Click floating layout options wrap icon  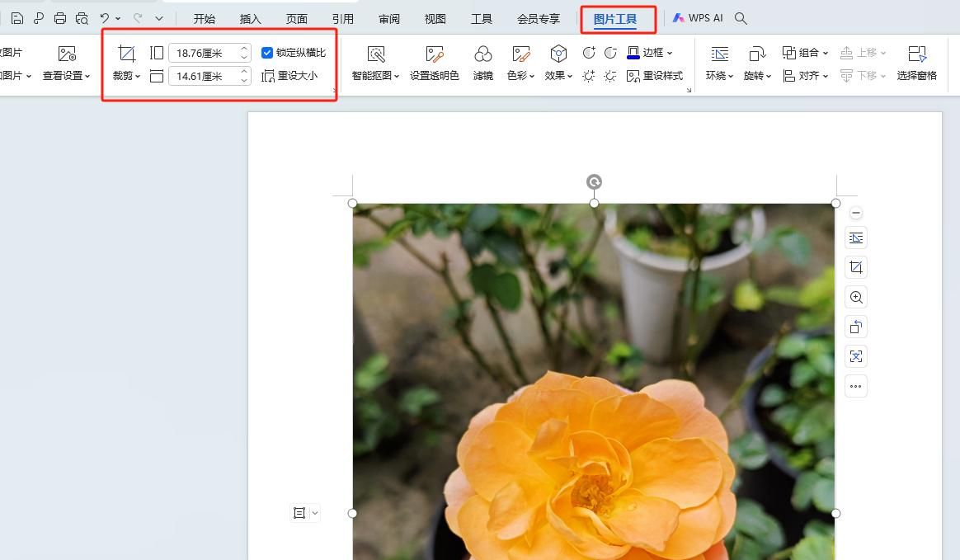click(856, 238)
